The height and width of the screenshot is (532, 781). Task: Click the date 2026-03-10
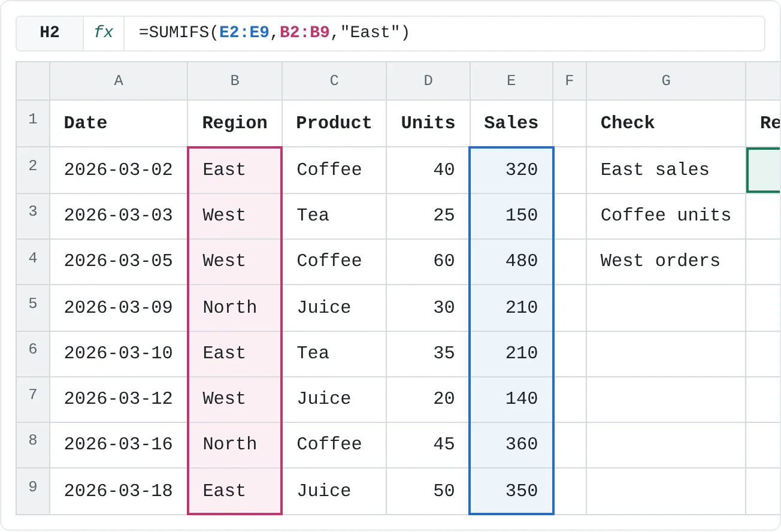coord(119,353)
